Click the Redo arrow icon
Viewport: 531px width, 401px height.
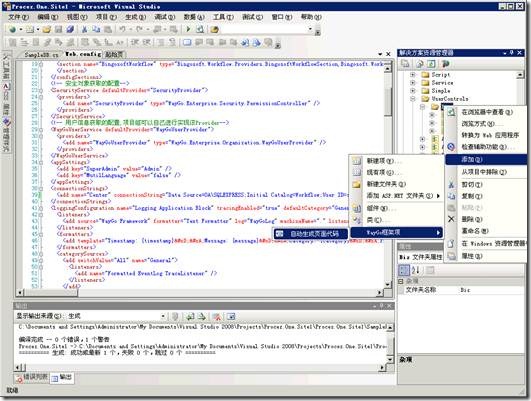[x=139, y=30]
